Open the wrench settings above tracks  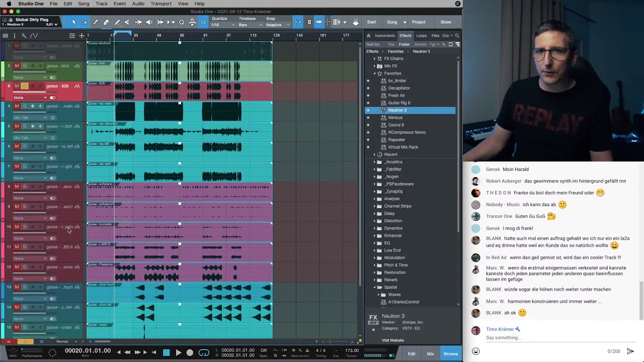24,36
